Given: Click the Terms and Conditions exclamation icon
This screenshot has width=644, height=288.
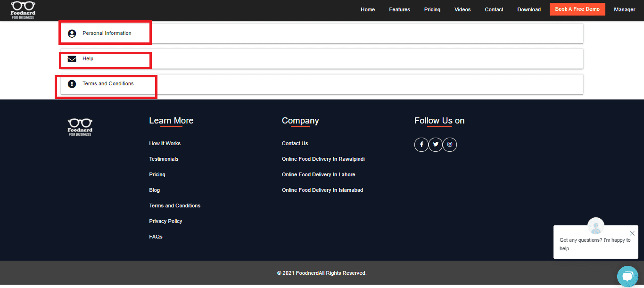Looking at the screenshot, I should [72, 84].
